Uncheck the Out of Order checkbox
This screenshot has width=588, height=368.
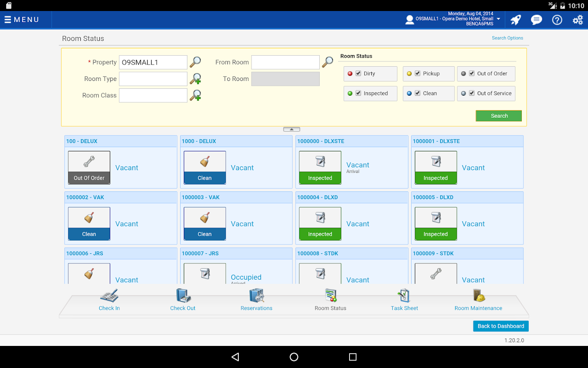pos(472,74)
